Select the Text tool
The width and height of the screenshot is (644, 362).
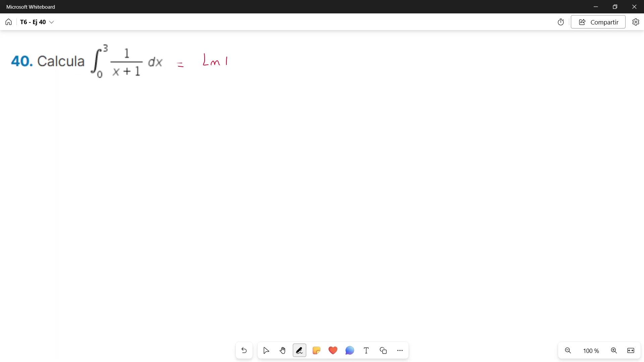[366, 350]
